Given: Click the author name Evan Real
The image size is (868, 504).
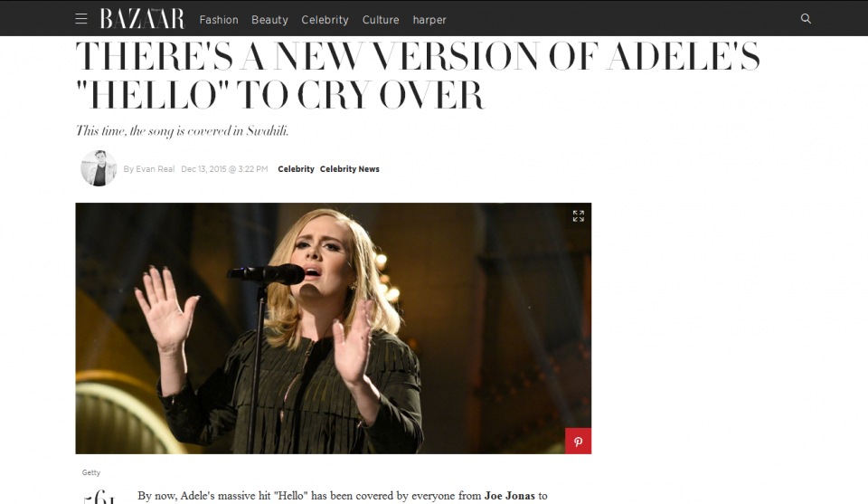Looking at the screenshot, I should [156, 169].
